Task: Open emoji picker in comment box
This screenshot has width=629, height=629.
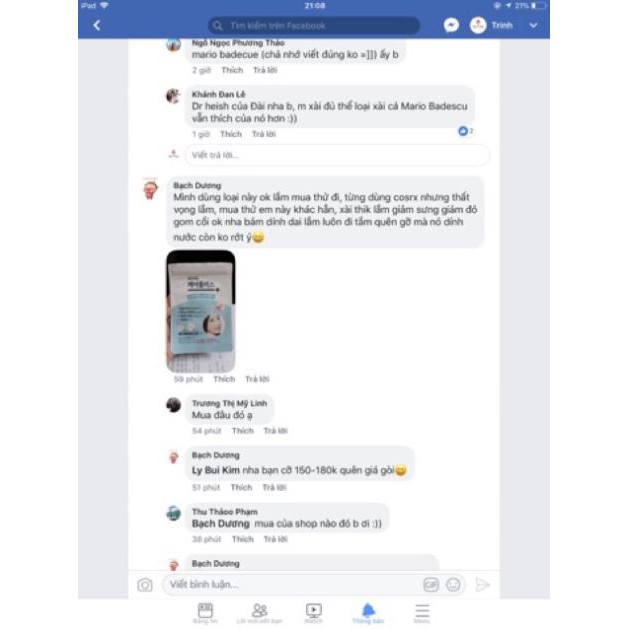Action: (x=453, y=584)
